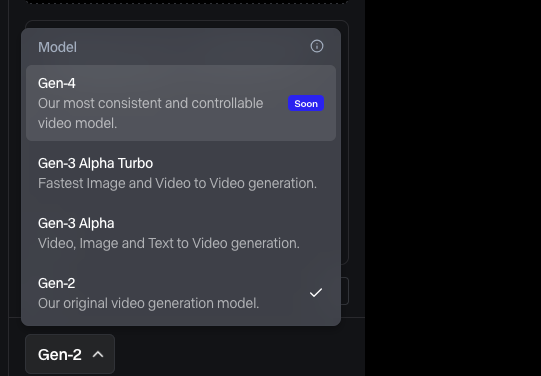
Task: Click the blue Soon badge on Gen-4
Action: click(306, 103)
